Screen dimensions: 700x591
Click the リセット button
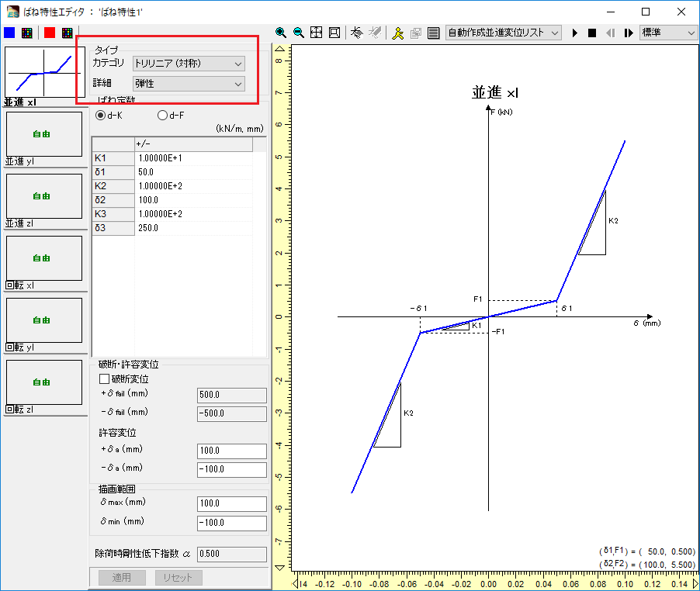pos(178,578)
